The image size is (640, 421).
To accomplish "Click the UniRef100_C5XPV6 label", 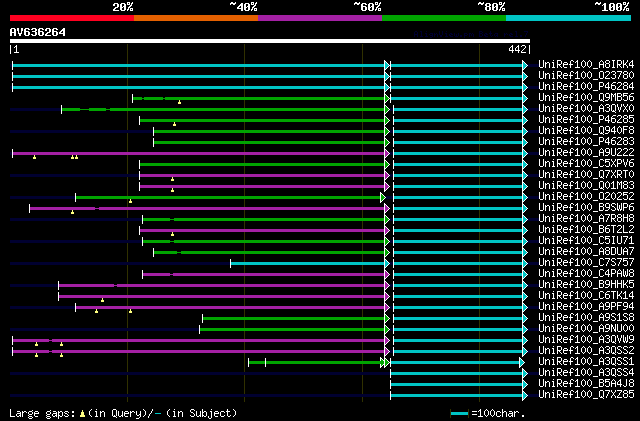I will pyautogui.click(x=586, y=164).
